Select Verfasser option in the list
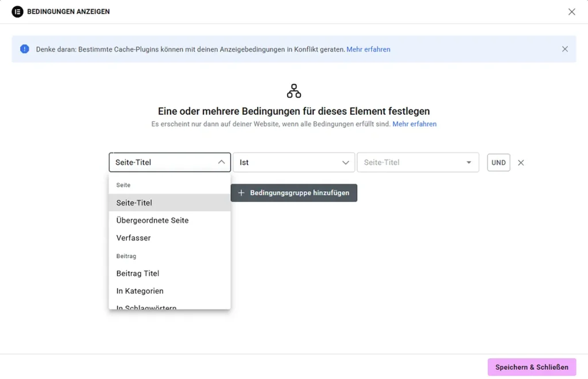This screenshot has height=379, width=588. 170,238
